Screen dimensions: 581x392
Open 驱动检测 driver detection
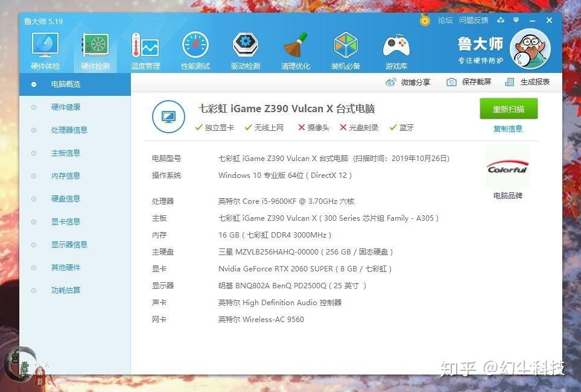click(246, 51)
